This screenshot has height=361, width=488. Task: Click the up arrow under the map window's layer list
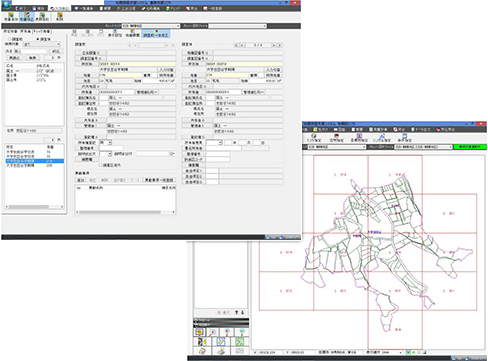236,312
